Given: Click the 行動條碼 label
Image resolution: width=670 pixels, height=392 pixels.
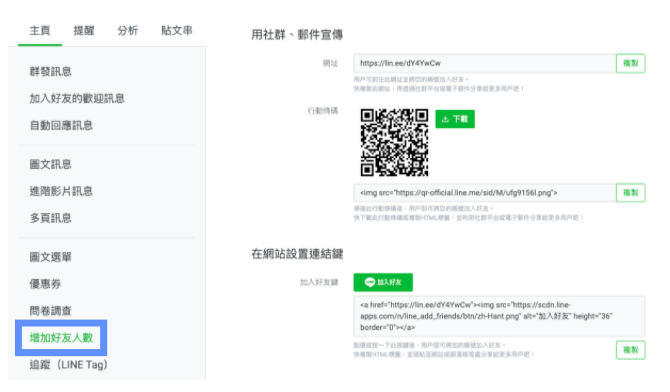Looking at the screenshot, I should click(x=323, y=111).
